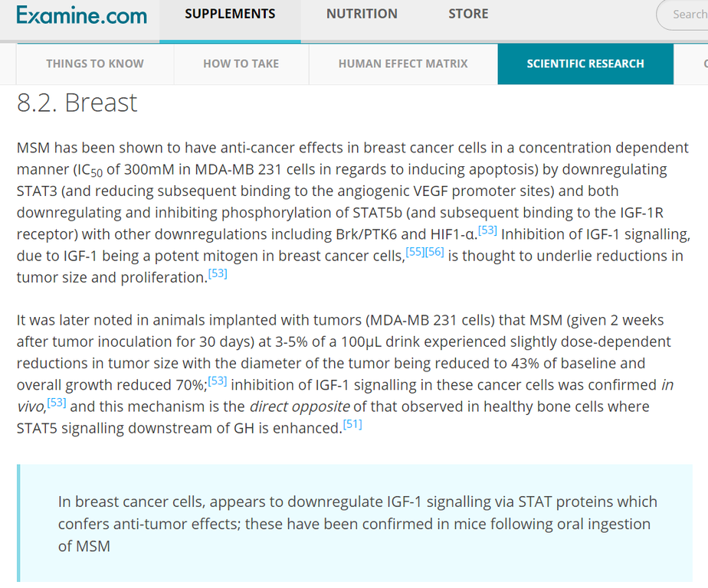Click the Search input field
The image size is (708, 588).
[684, 15]
